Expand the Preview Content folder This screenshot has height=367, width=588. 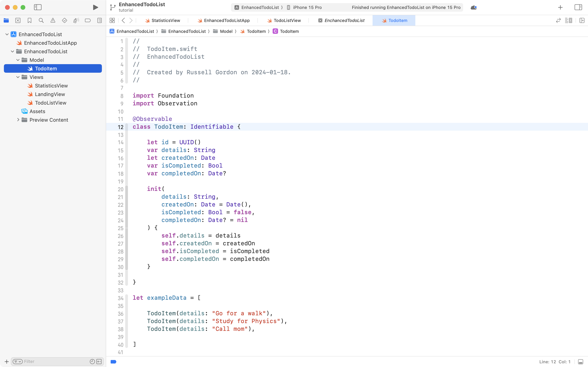18,120
